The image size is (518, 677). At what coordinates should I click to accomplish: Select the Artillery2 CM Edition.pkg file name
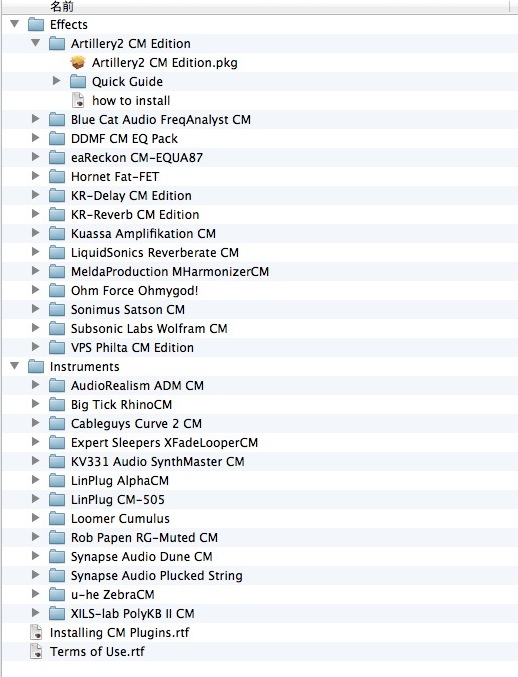(164, 63)
